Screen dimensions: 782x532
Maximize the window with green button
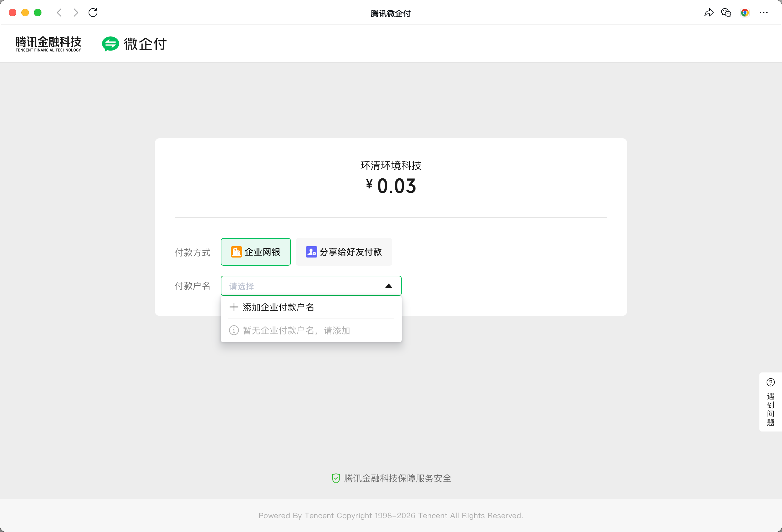(x=38, y=13)
